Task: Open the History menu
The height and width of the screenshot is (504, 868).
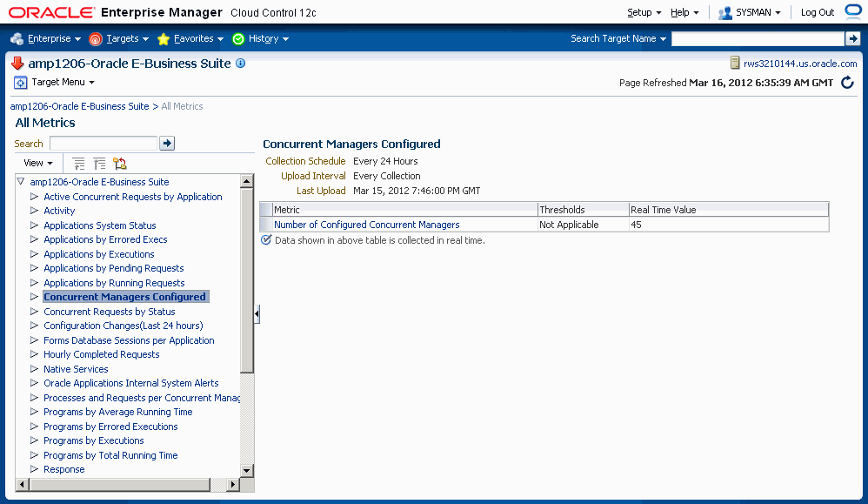Action: 269,39
